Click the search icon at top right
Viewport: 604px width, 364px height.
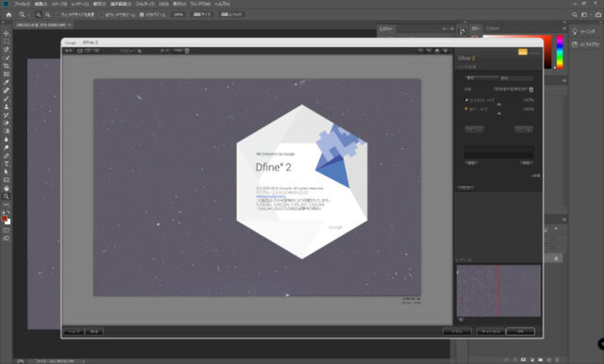tap(575, 14)
